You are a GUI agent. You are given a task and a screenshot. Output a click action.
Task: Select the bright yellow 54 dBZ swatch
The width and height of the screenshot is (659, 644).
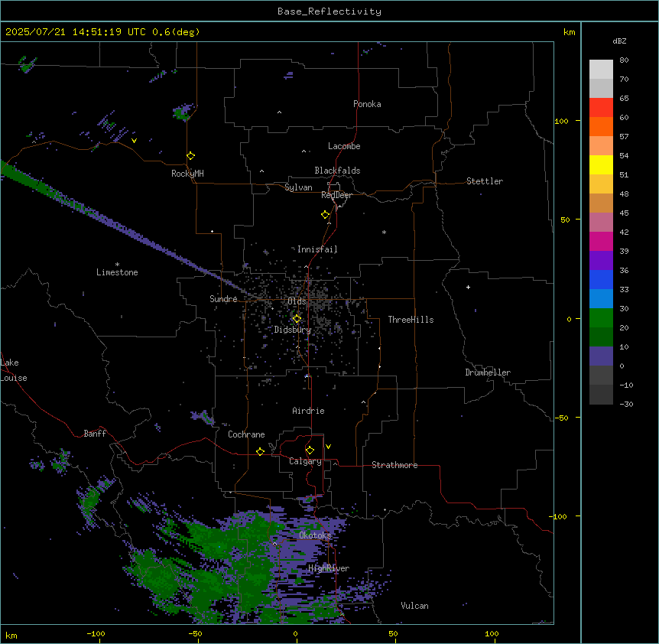pyautogui.click(x=601, y=164)
